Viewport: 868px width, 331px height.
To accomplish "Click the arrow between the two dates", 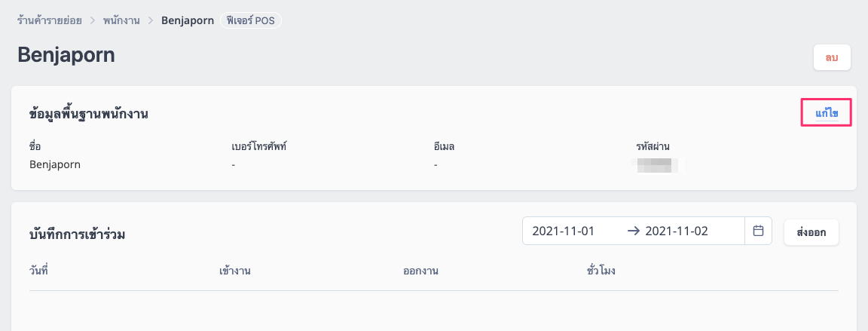I will point(633,231).
